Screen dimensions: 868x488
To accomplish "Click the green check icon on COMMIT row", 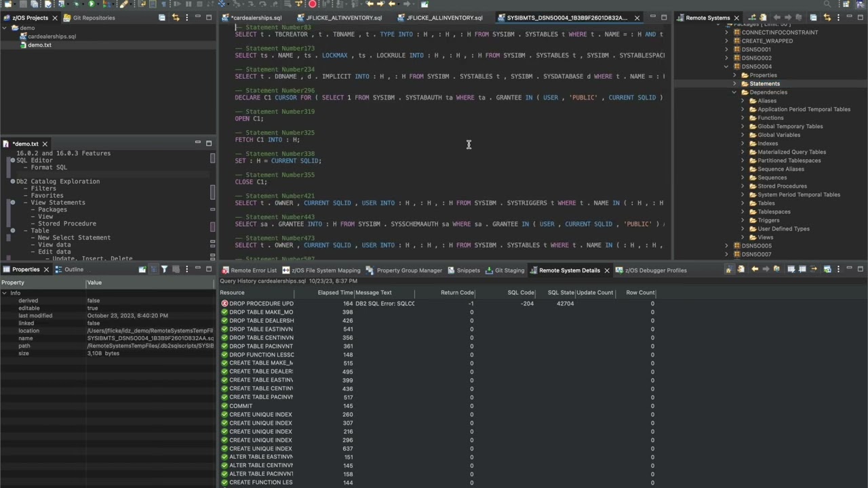I will [x=224, y=406].
